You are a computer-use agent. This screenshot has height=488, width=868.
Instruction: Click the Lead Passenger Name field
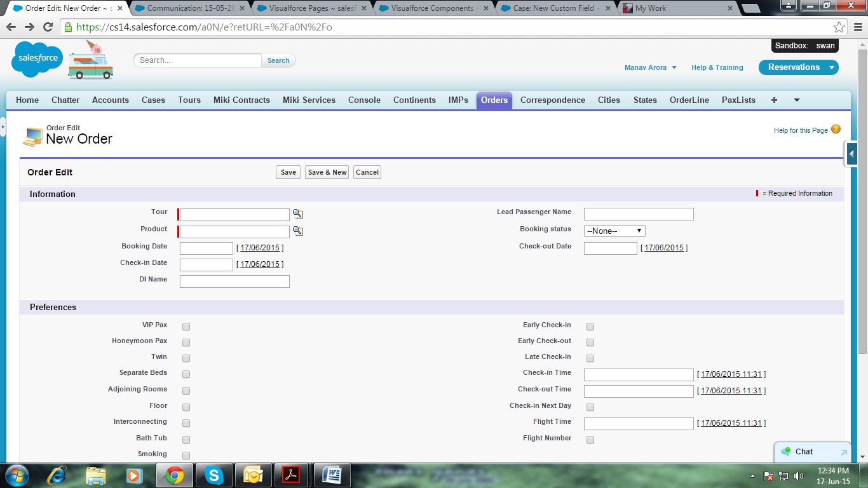[639, 214]
